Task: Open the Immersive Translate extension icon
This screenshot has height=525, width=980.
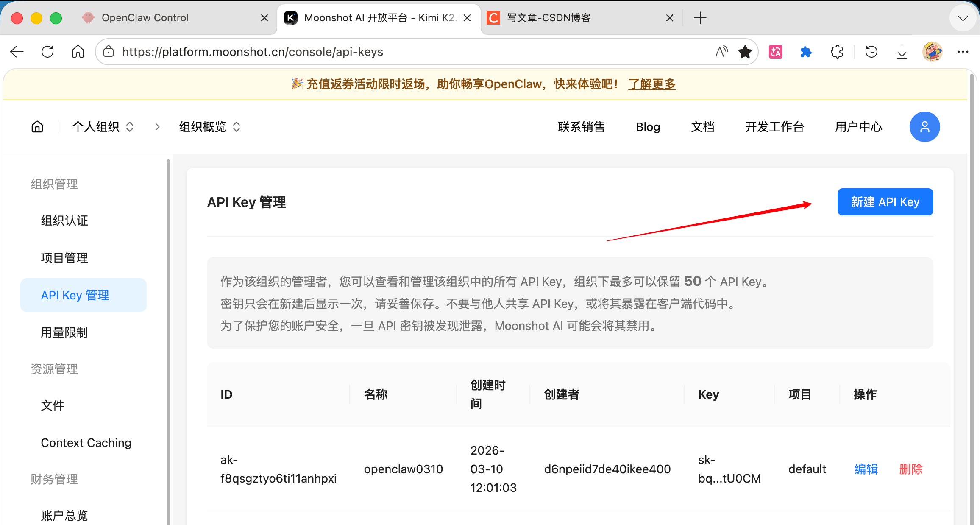Action: coord(775,51)
